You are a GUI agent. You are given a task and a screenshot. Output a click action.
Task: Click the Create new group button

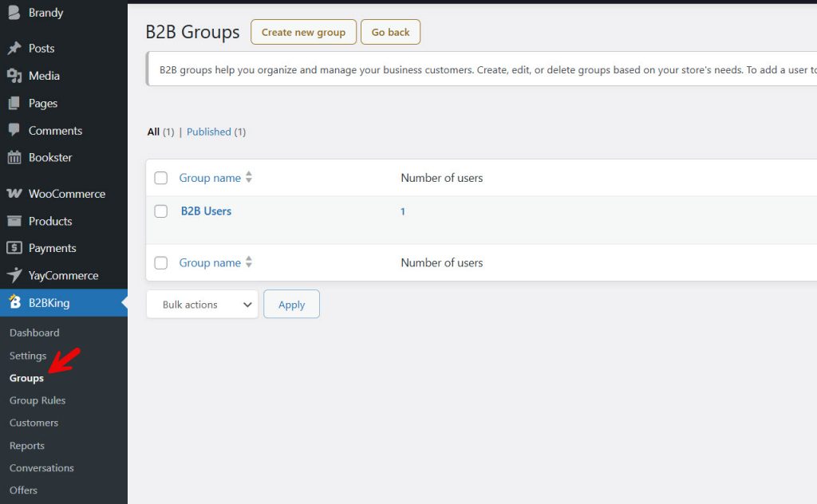(x=303, y=32)
